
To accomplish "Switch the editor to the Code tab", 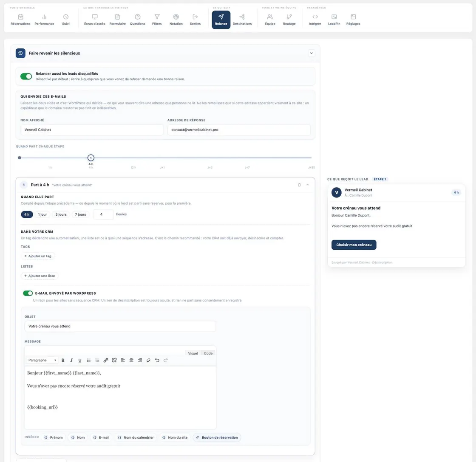I will 208,353.
